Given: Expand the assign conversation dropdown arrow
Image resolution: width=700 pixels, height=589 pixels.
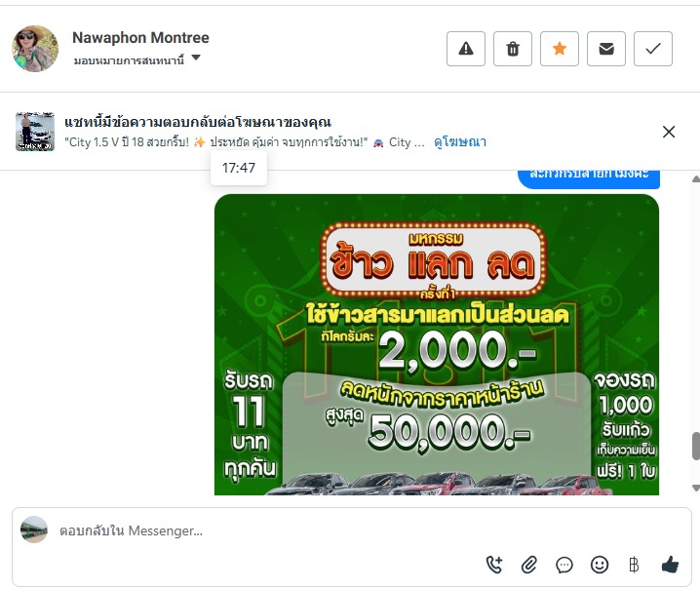Looking at the screenshot, I should point(196,59).
